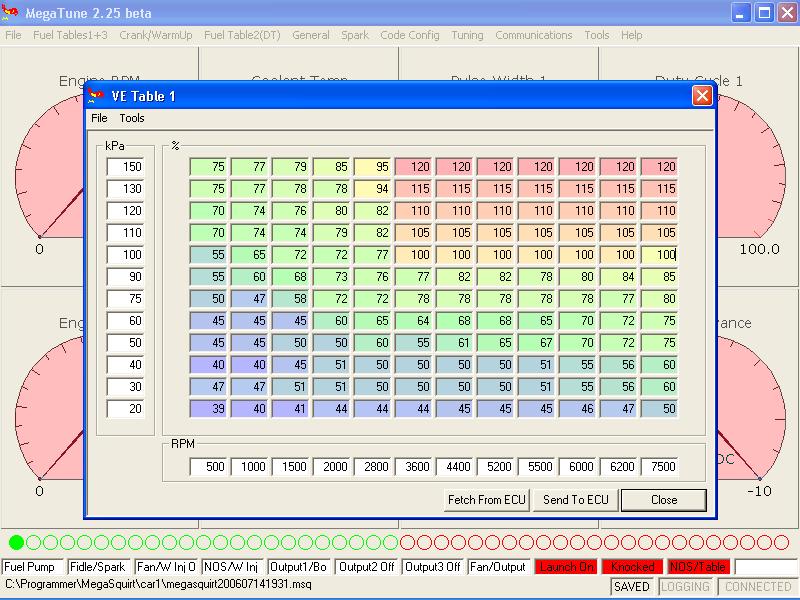Open the Communications menu
This screenshot has height=600, width=800.
pyautogui.click(x=534, y=35)
